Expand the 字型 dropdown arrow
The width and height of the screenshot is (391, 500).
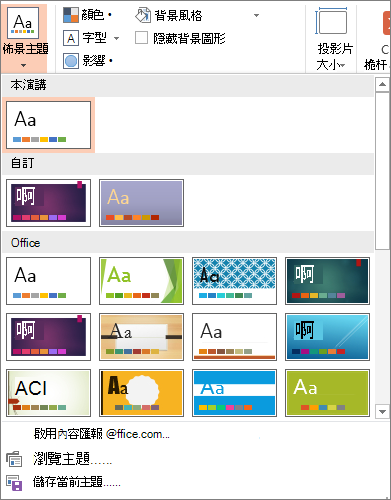[x=116, y=38]
